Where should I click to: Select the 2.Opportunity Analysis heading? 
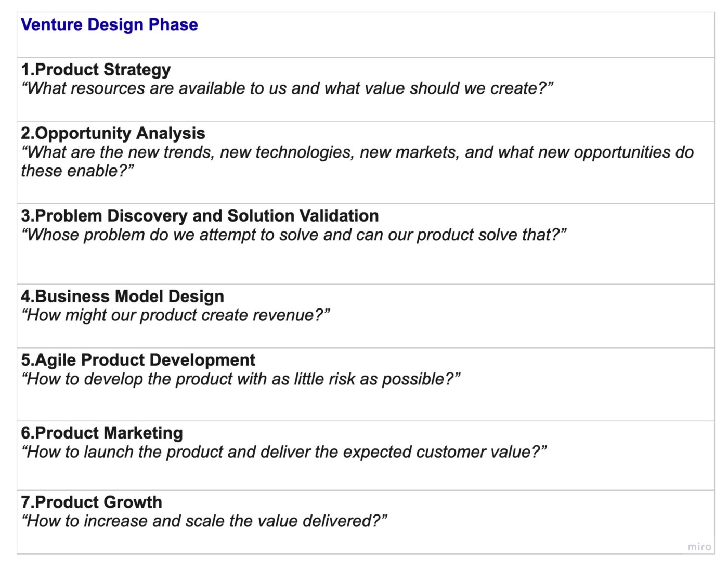click(113, 133)
